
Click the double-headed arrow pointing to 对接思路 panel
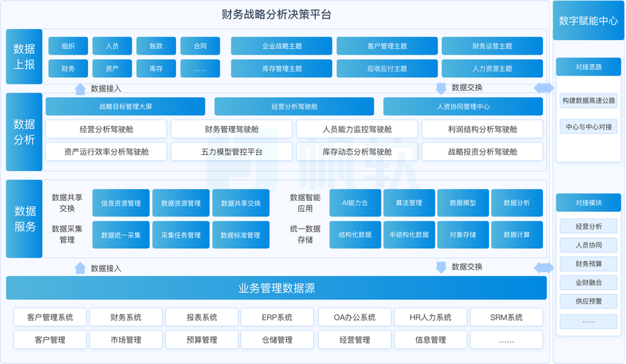[x=544, y=88]
